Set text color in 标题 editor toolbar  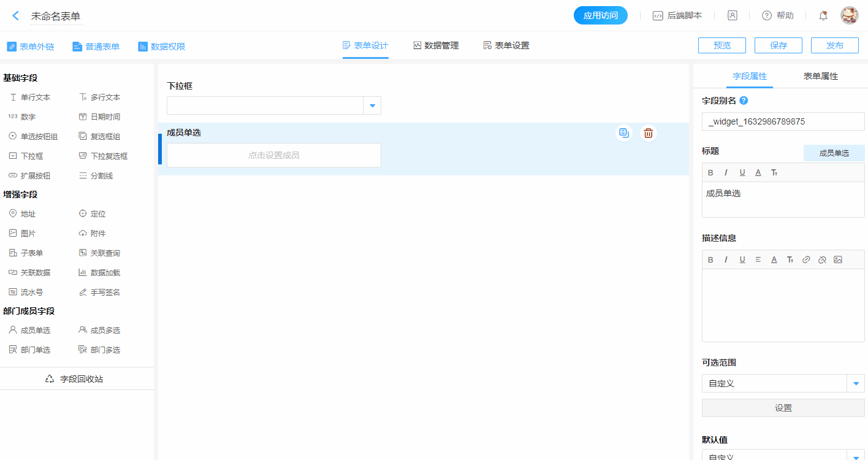758,172
